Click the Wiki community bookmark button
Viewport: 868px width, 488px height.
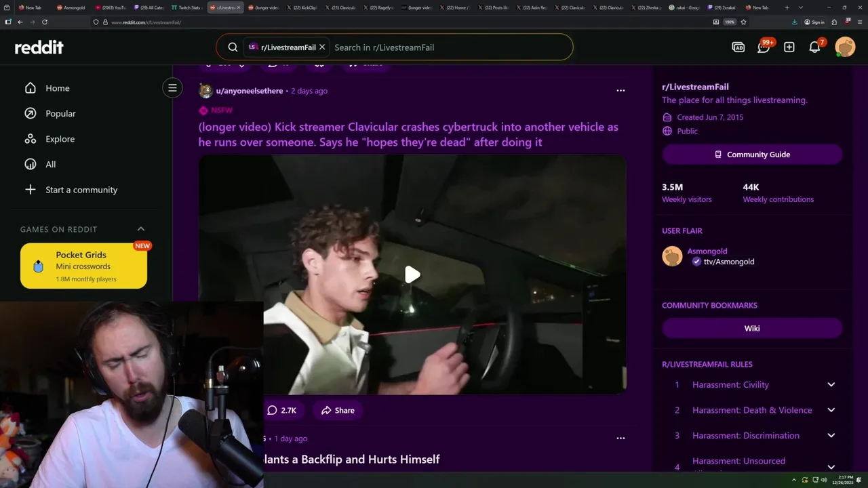pyautogui.click(x=752, y=328)
